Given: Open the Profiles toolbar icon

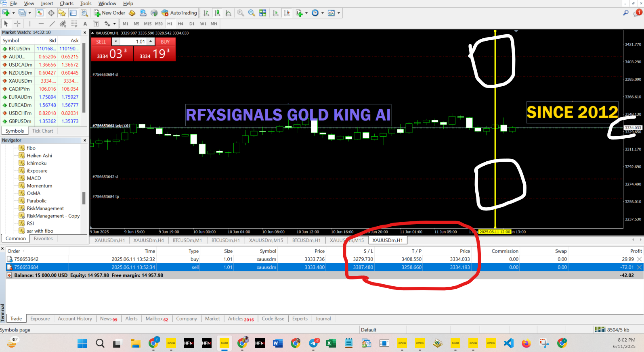Looking at the screenshot, I should click(22, 13).
